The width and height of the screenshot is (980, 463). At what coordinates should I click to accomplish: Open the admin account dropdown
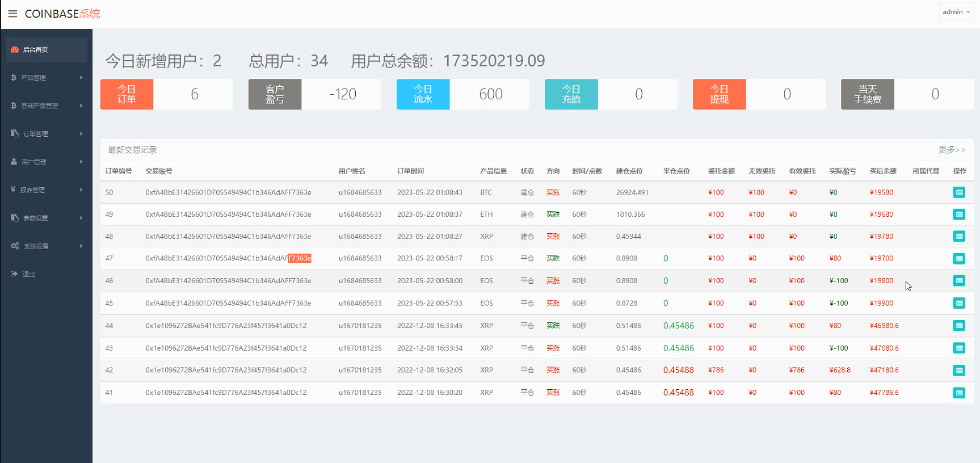[x=956, y=12]
